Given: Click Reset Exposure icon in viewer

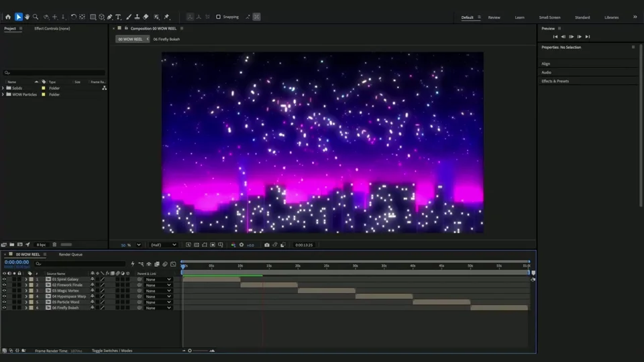Looking at the screenshot, I should point(241,245).
